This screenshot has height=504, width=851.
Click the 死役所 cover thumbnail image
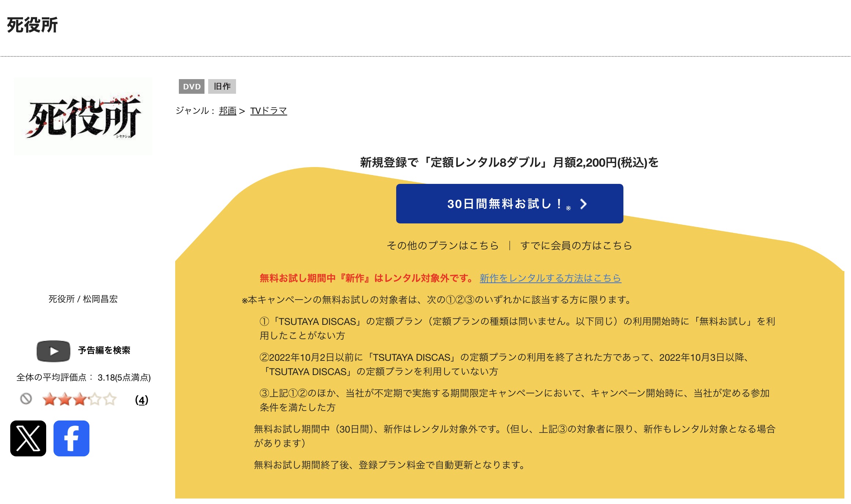83,116
